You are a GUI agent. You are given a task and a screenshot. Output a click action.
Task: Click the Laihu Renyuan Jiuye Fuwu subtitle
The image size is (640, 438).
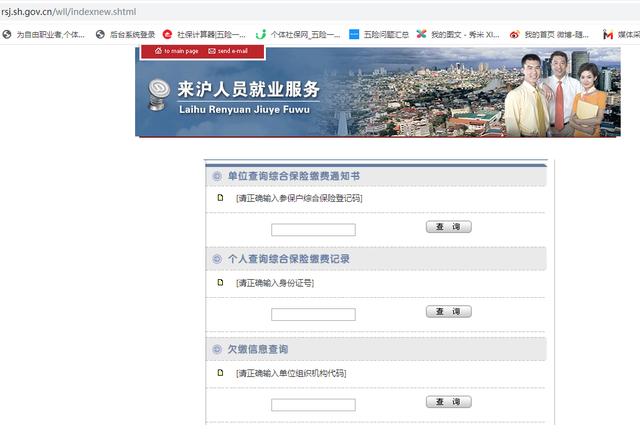(x=244, y=109)
